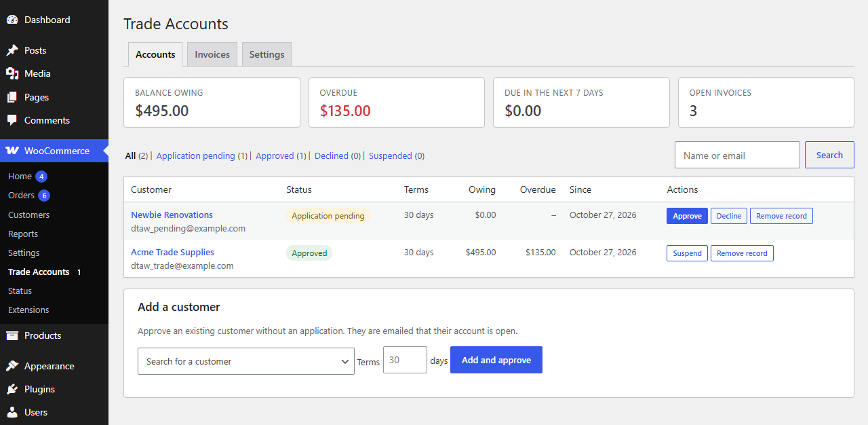Switch to the Accounts tab
The width and height of the screenshot is (868, 425).
tap(155, 54)
